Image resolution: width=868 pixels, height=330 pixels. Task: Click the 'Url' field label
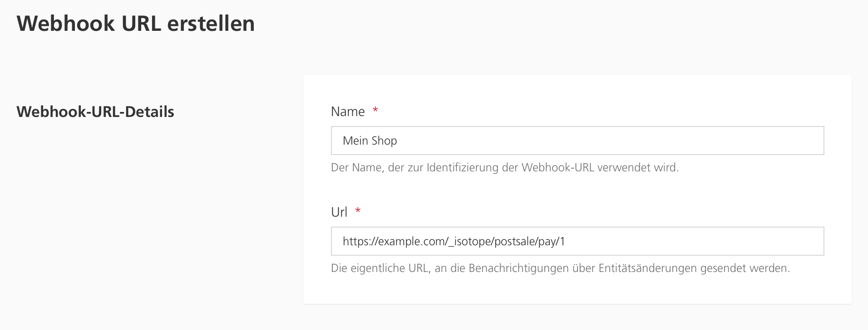pyautogui.click(x=339, y=212)
